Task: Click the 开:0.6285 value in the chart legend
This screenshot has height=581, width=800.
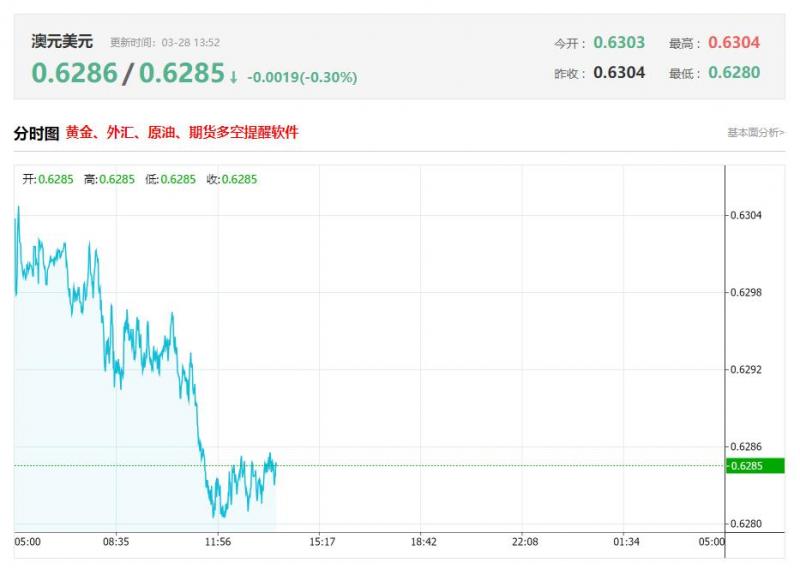Action: click(48, 180)
